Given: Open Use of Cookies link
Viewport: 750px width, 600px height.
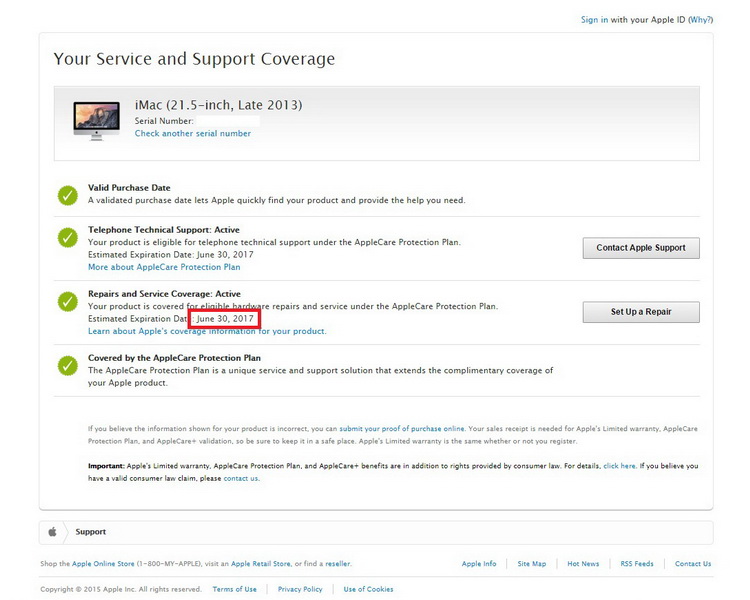Looking at the screenshot, I should pyautogui.click(x=368, y=589).
